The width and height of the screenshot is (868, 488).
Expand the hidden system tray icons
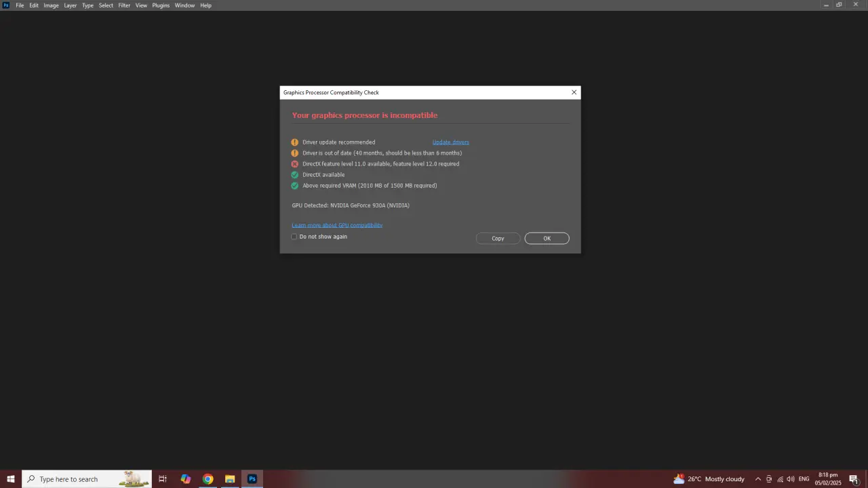coord(758,479)
